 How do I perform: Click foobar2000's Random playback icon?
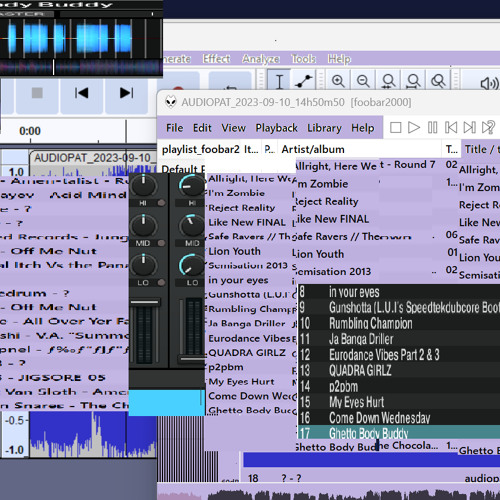tap(488, 128)
